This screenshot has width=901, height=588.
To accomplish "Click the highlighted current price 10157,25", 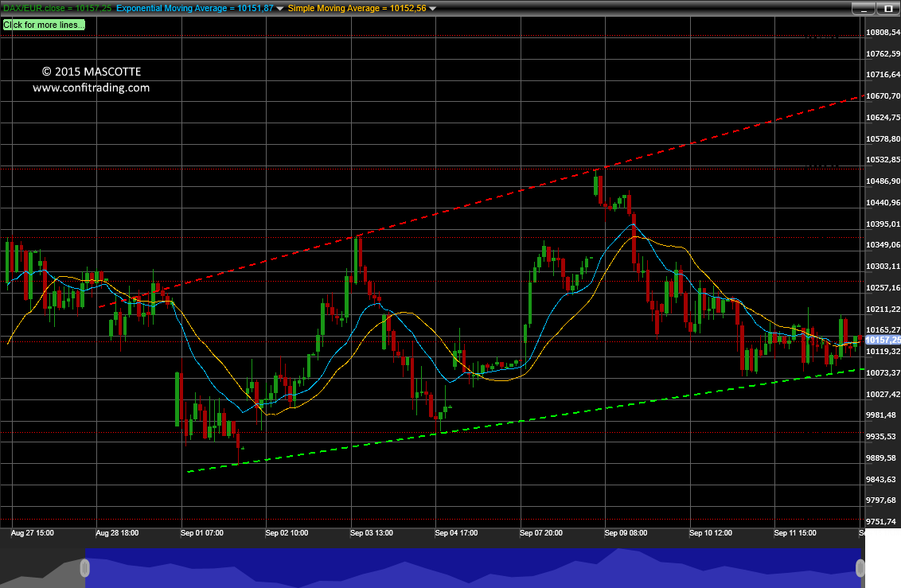I will pyautogui.click(x=883, y=340).
